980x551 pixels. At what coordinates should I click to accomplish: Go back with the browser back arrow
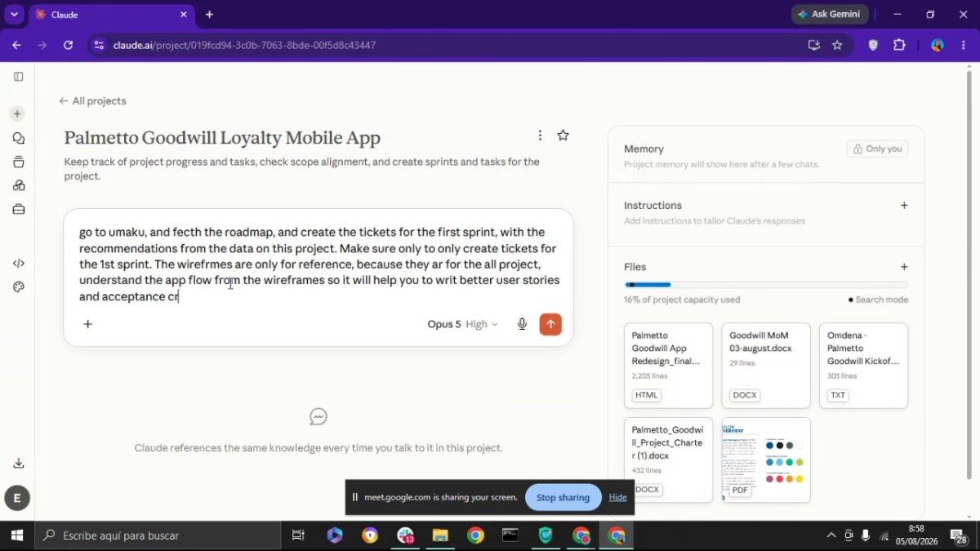point(16,45)
